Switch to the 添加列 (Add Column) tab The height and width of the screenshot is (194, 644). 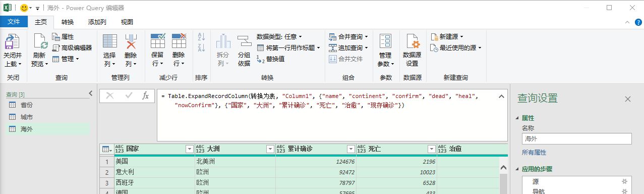[97, 22]
